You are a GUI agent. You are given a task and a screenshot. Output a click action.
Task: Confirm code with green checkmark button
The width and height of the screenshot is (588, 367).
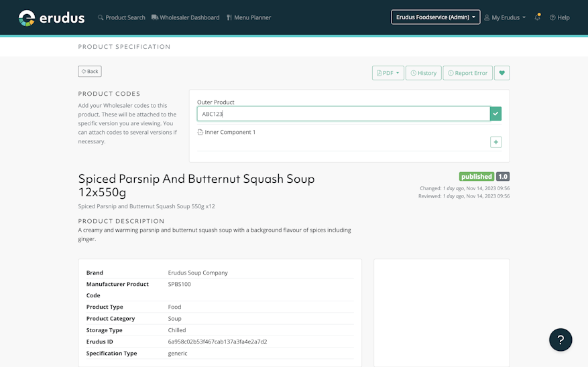pos(495,114)
